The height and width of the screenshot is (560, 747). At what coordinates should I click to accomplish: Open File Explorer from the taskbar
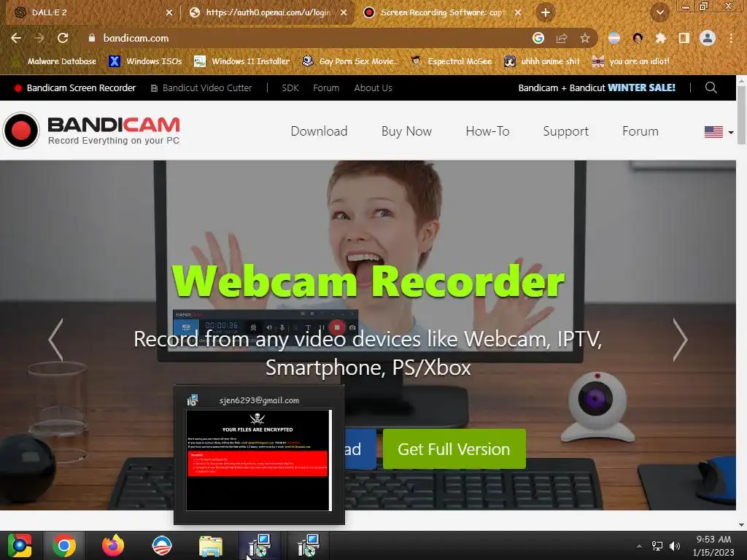coord(211,545)
